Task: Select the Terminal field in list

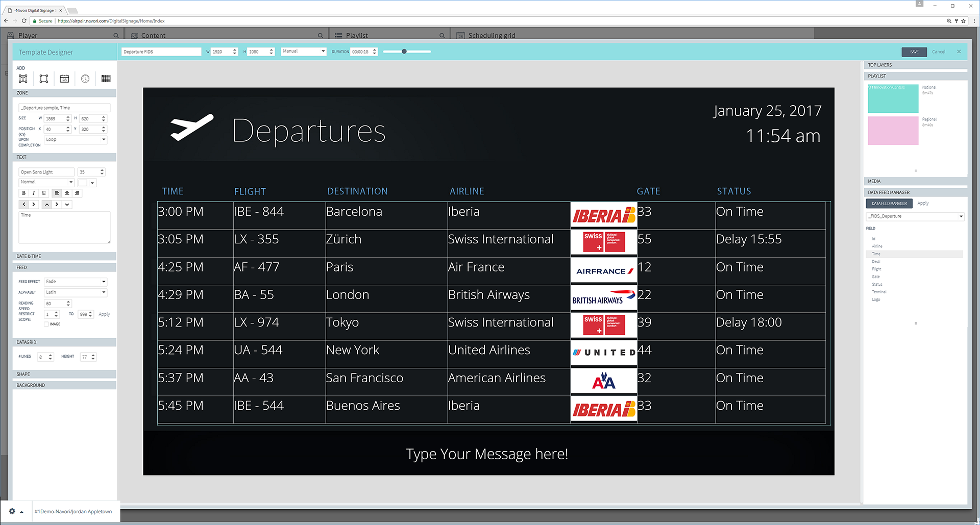Action: 879,292
